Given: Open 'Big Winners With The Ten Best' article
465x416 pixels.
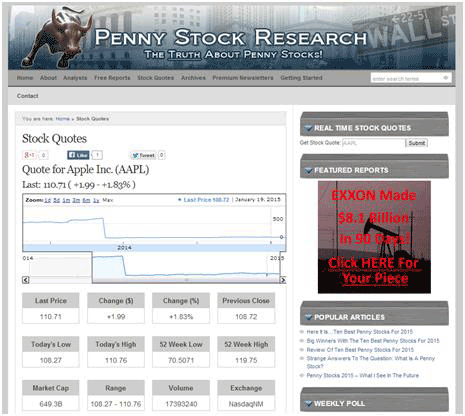Looking at the screenshot, I should (x=373, y=341).
